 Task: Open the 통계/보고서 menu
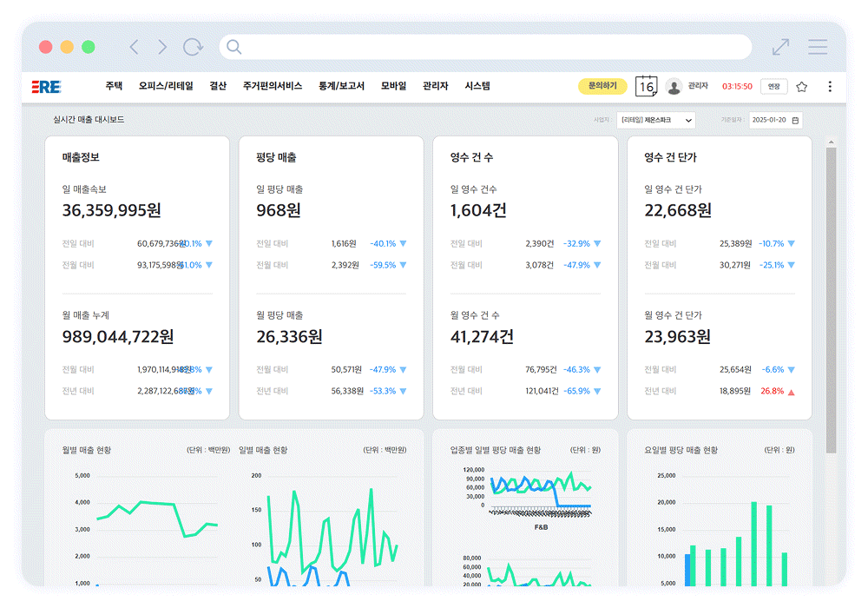pos(341,86)
